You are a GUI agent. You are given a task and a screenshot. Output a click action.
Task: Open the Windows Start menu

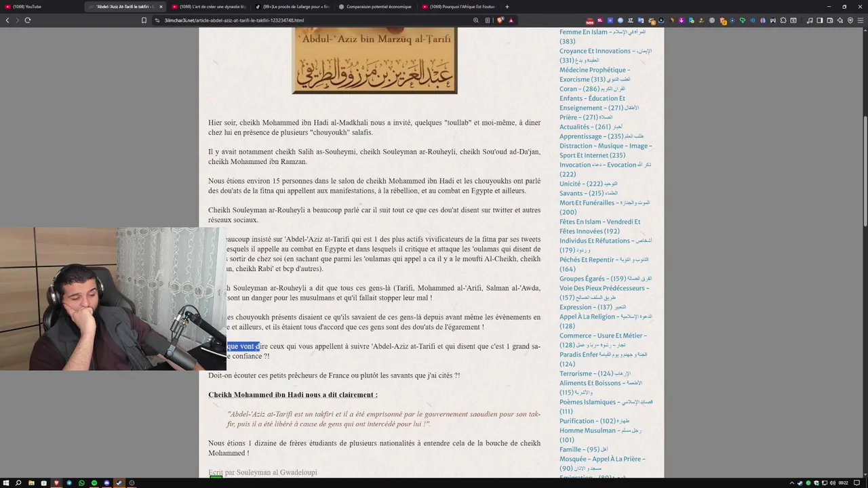click(6, 483)
